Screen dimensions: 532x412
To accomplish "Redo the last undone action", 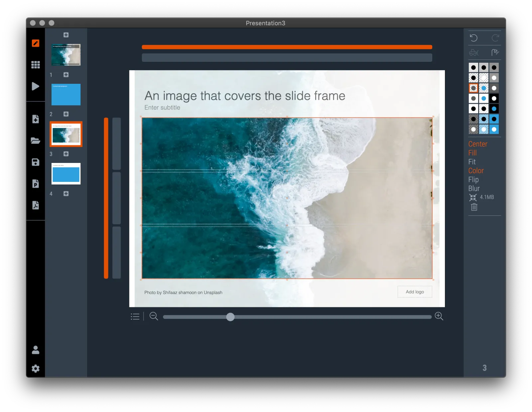I will pos(495,38).
